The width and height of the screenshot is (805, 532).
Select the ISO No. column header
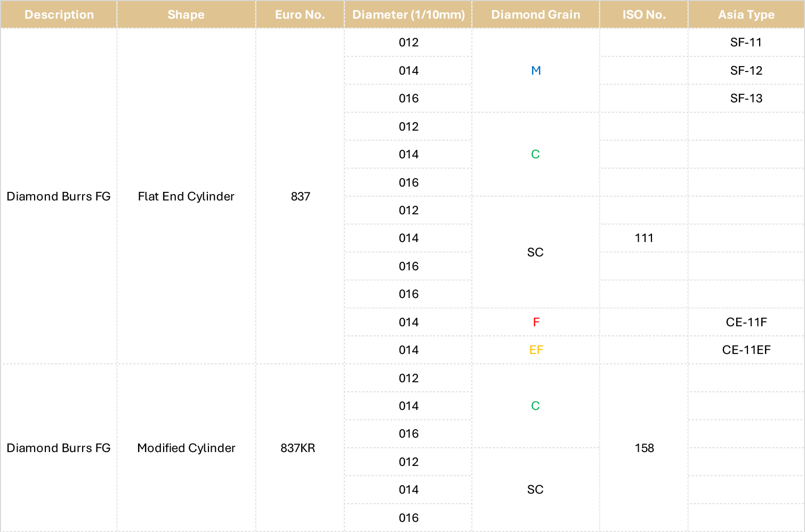[644, 14]
